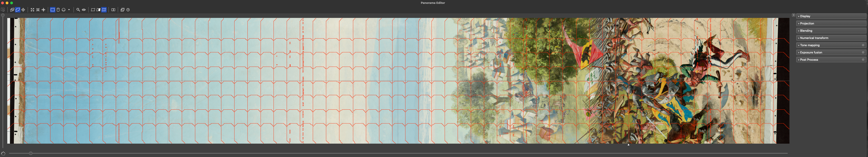Viewport: 868px width, 157px height.
Task: Expand the Exposure fusion section
Action: 831,52
